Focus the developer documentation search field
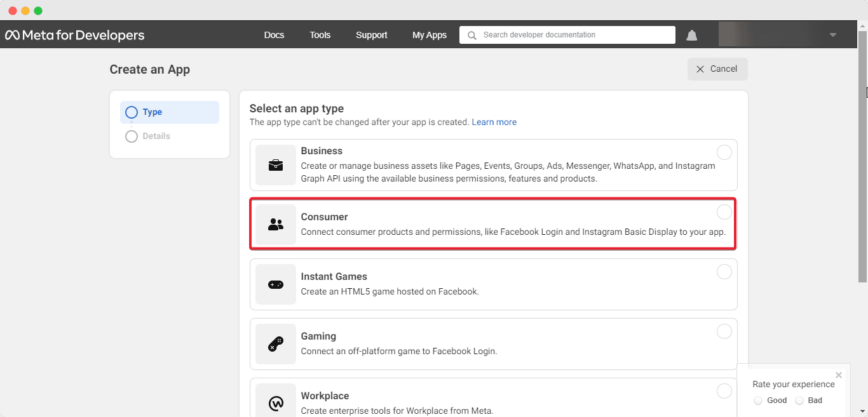Screen dimensions: 868x417 [567, 35]
